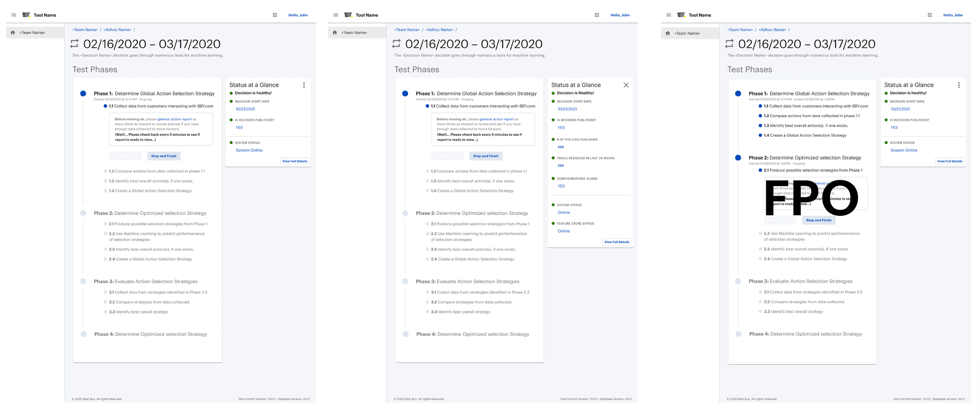This screenshot has width=980, height=416.
Task: Select step 2.2 Use Machine Learning in middle mockup
Action: coord(479,237)
